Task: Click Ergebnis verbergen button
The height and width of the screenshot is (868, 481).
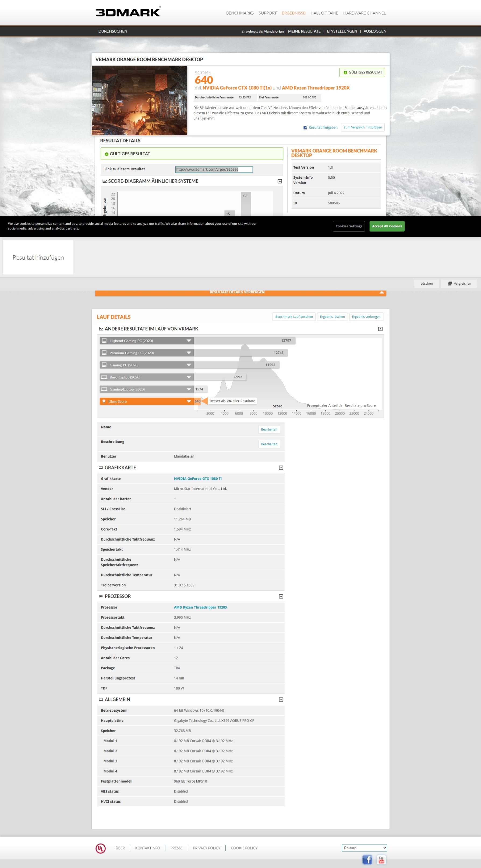Action: pyautogui.click(x=366, y=317)
